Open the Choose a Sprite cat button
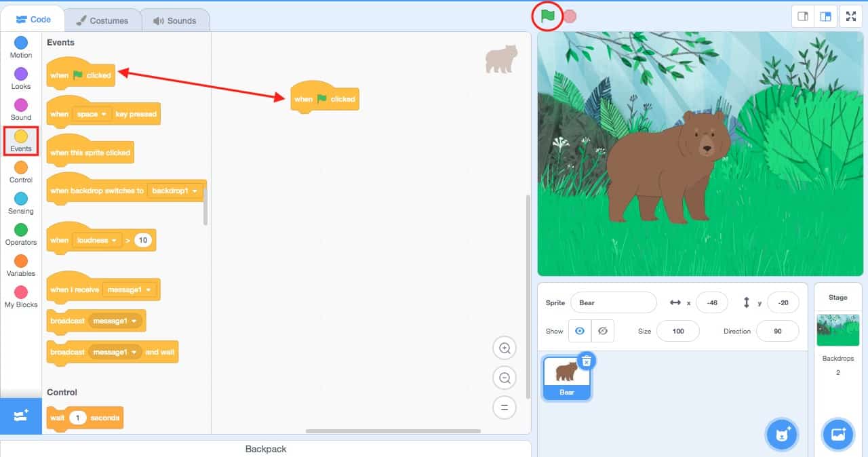Viewport: 868px width, 457px height. (x=783, y=435)
